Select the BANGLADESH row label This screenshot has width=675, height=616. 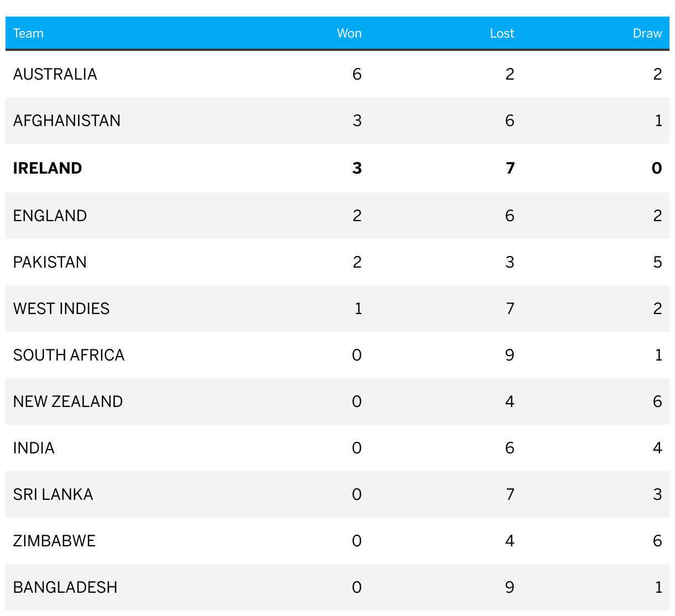[x=65, y=587]
